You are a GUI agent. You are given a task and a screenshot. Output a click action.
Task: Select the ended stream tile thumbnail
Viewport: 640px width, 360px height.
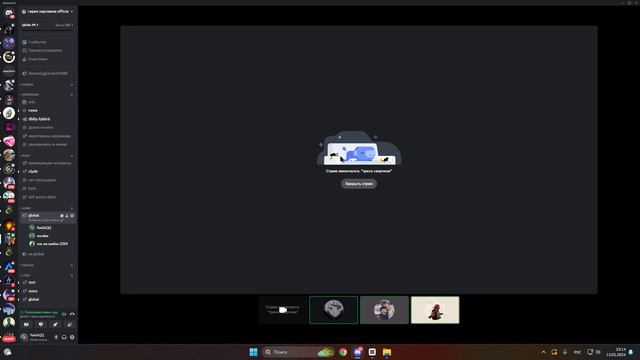[282, 310]
